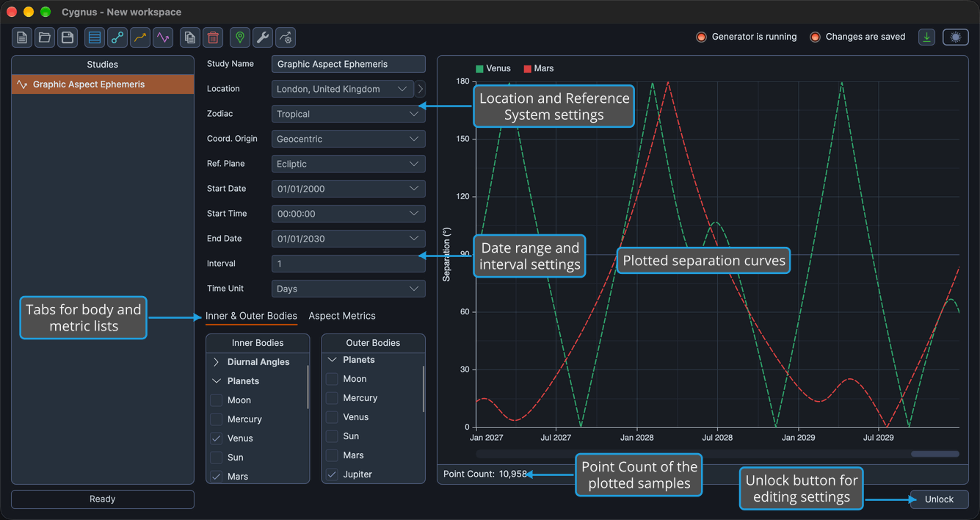Open the Start Time dropdown
This screenshot has height=520, width=980.
click(349, 214)
